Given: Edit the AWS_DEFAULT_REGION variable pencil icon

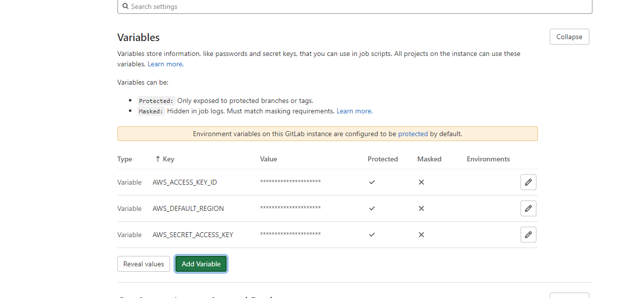Looking at the screenshot, I should pos(528,208).
